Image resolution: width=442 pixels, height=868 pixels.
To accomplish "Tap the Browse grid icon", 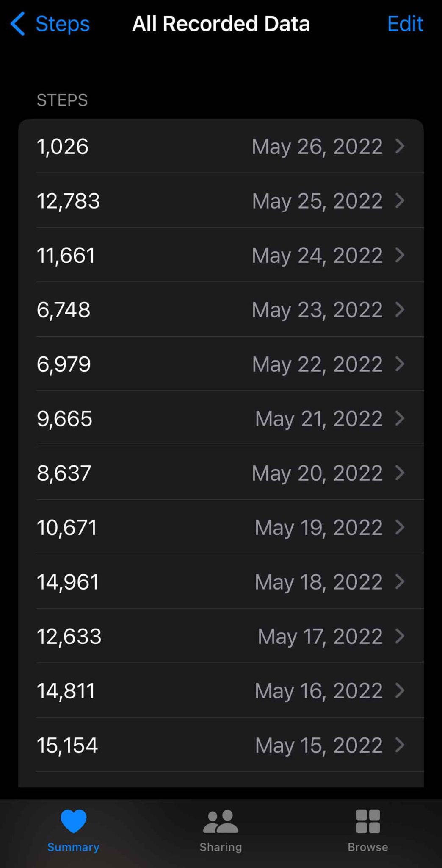I will pos(367,821).
